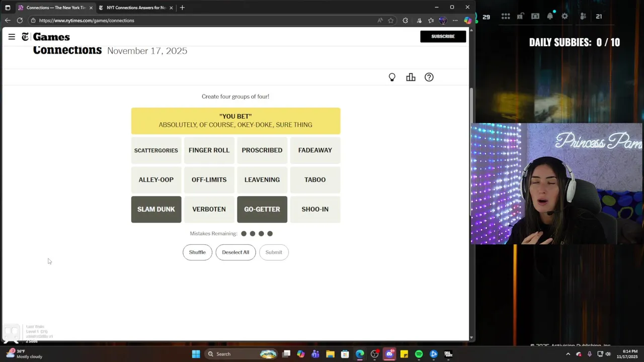Open the stream overlay grid icon
The height and width of the screenshot is (362, 644).
[506, 17]
